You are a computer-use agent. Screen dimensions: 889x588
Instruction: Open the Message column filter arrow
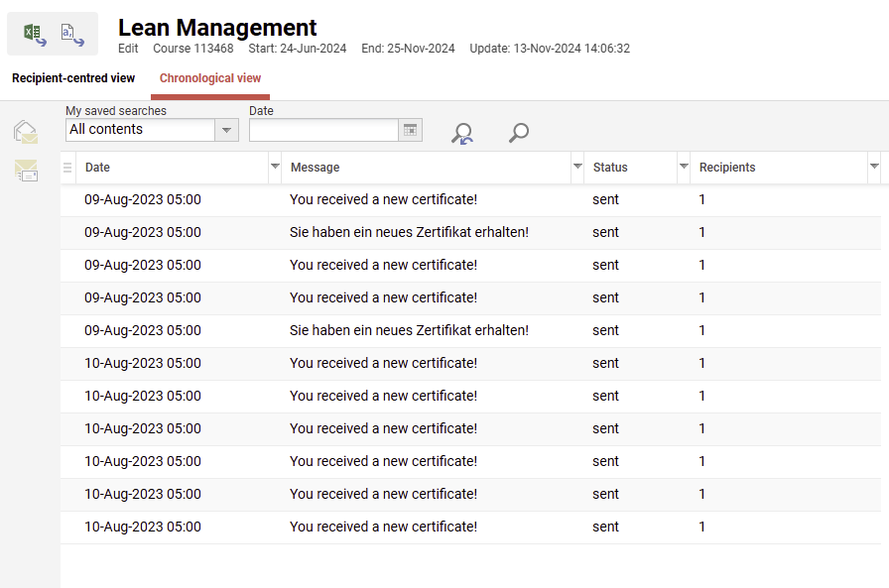[577, 168]
